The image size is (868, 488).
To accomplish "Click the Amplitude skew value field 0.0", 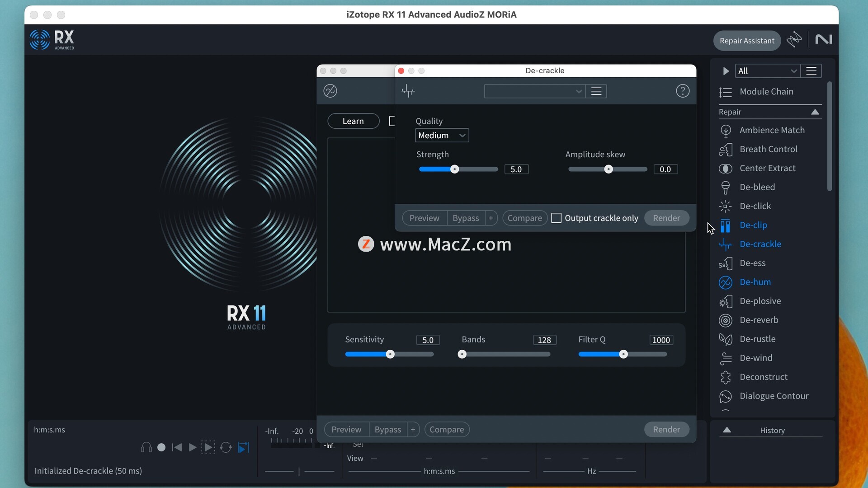I will (665, 169).
